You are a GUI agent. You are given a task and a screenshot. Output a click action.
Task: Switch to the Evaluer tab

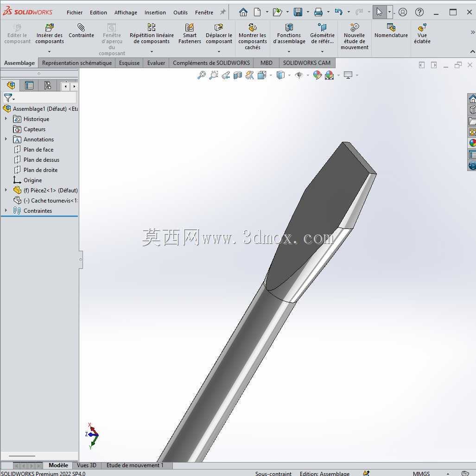(x=156, y=63)
